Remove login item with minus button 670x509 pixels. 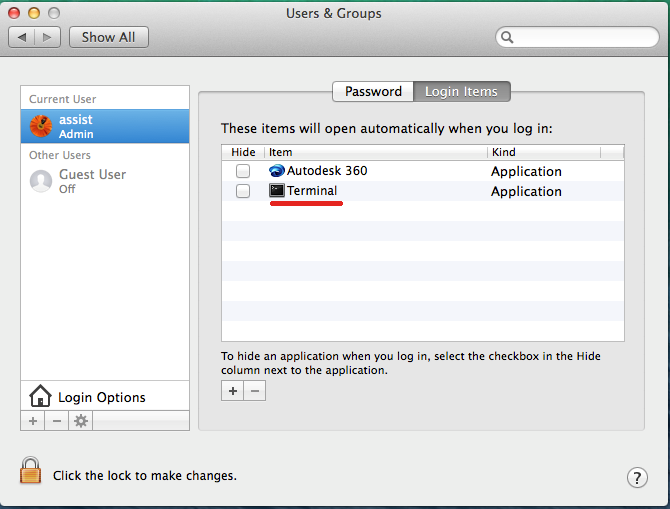click(x=255, y=391)
